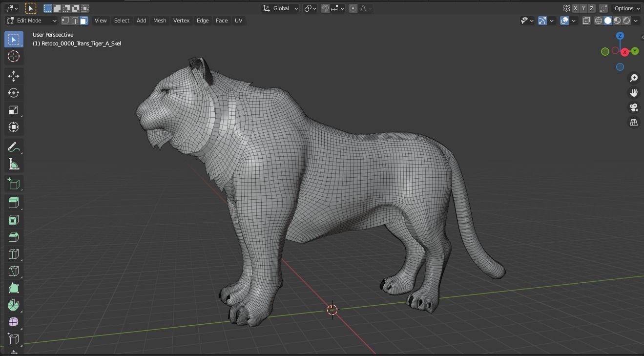
Task: Open the Viewport Overlays dropdown
Action: click(x=574, y=21)
